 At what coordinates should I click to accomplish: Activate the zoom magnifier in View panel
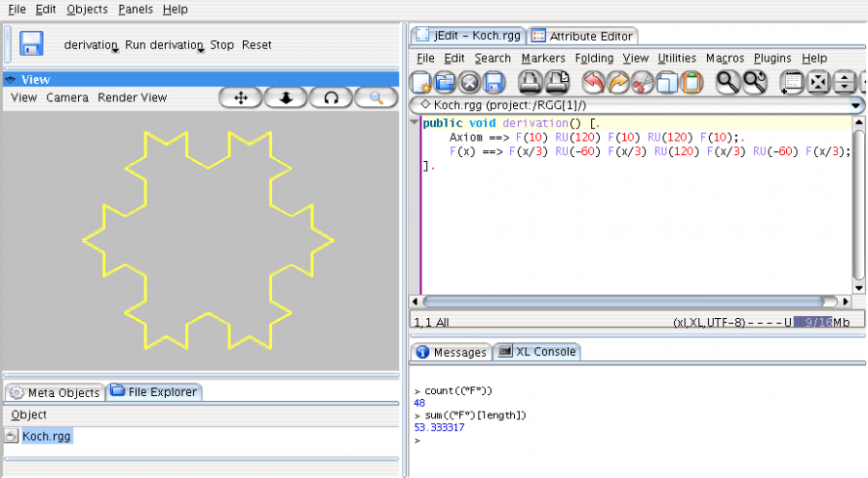click(x=376, y=97)
